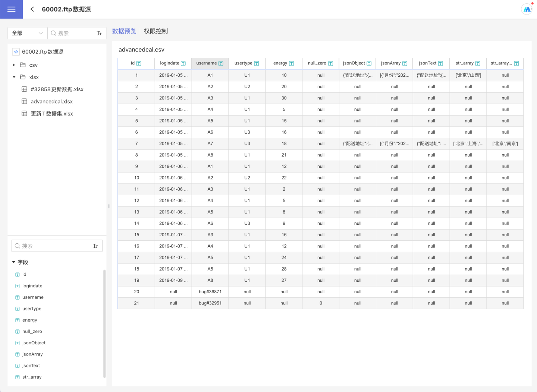Collapse the xlsx folder
Image resolution: width=537 pixels, height=392 pixels.
pos(14,77)
